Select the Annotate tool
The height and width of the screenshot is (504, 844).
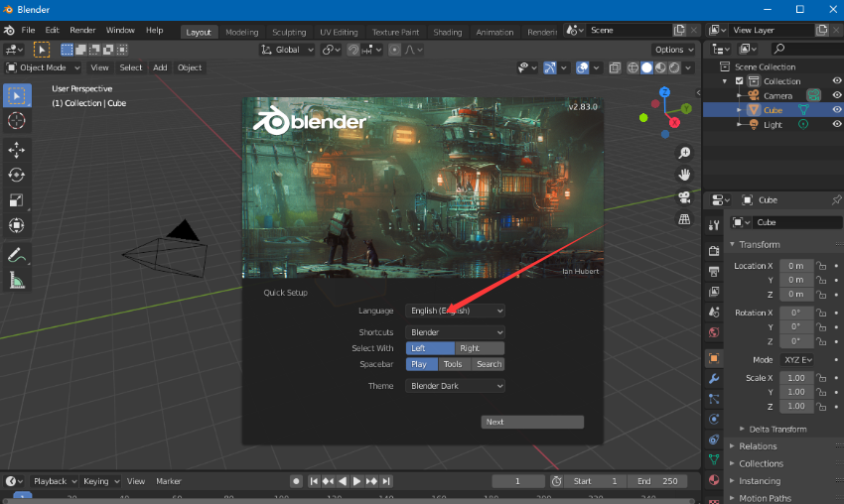(x=16, y=255)
